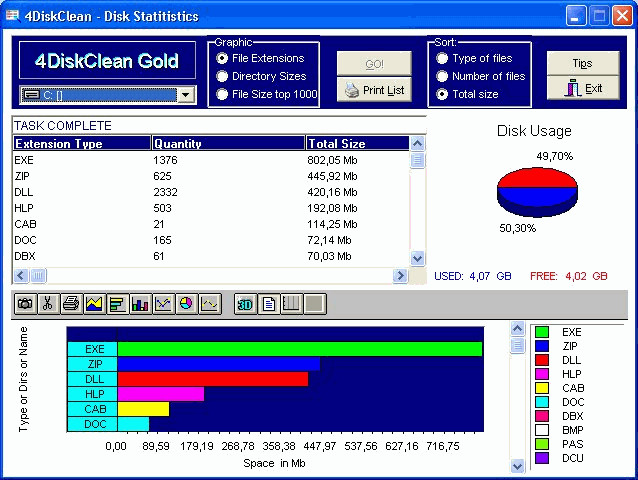638x480 pixels.
Task: Click the file list vertical scroll thumb
Action: tap(417, 160)
